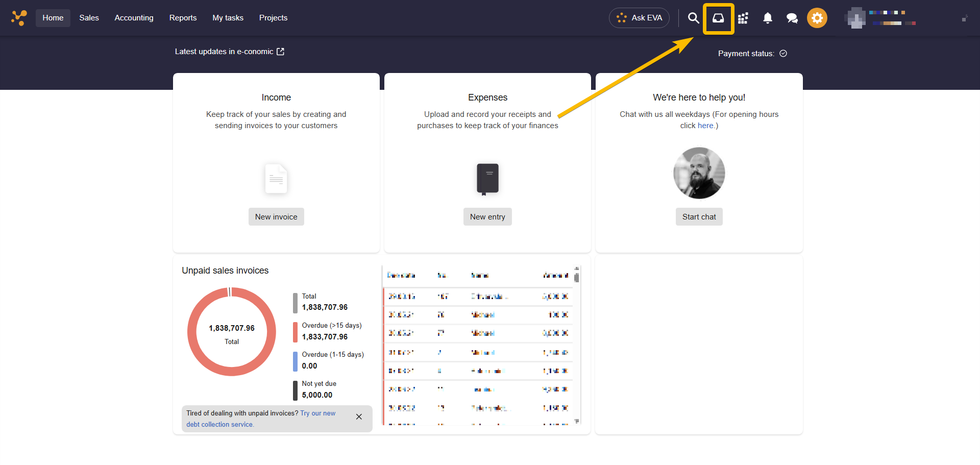Click the e-conomic logo icon
Image resolution: width=980 pixels, height=465 pixels.
click(x=19, y=18)
